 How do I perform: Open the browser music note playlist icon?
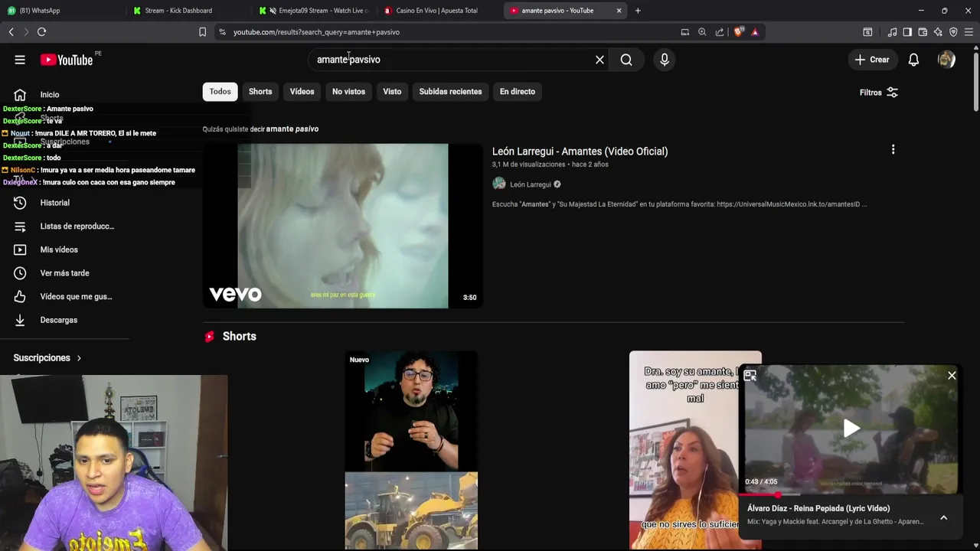(892, 32)
